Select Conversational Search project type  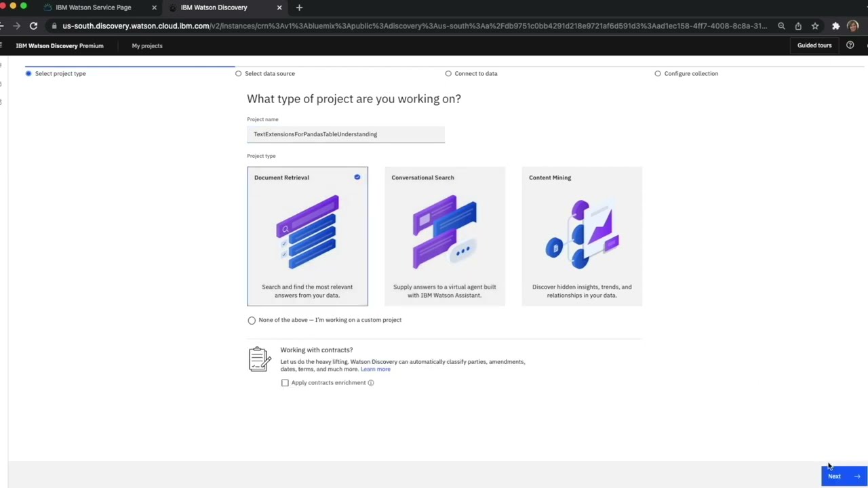point(445,236)
